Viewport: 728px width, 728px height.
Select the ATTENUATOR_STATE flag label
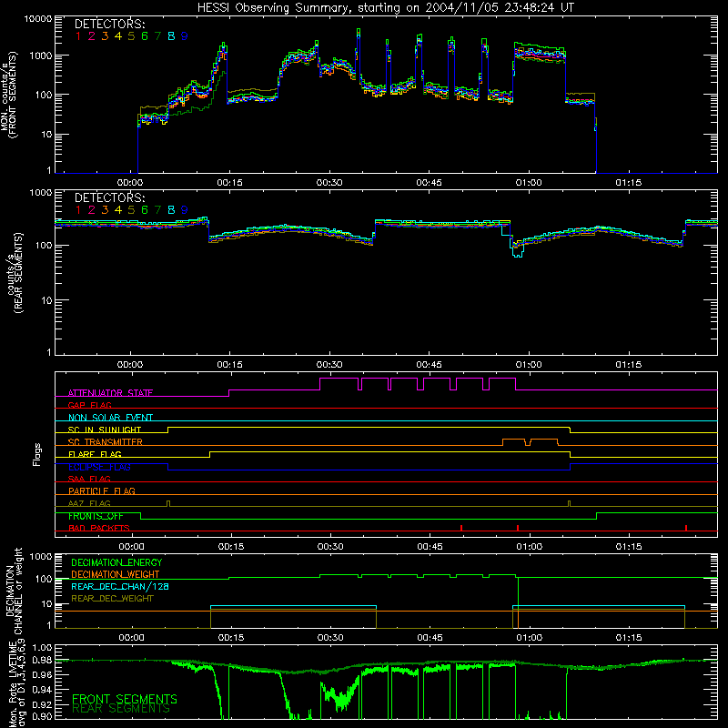coord(110,393)
